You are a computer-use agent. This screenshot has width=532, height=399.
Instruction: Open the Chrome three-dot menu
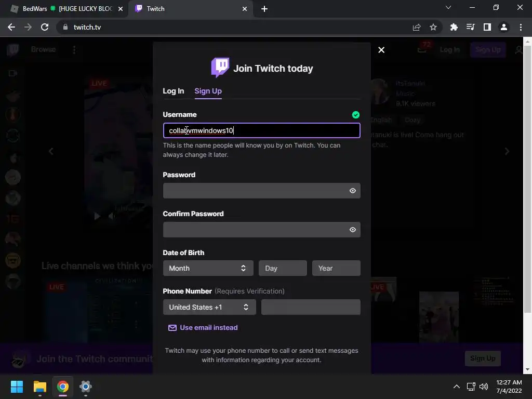[x=521, y=27]
